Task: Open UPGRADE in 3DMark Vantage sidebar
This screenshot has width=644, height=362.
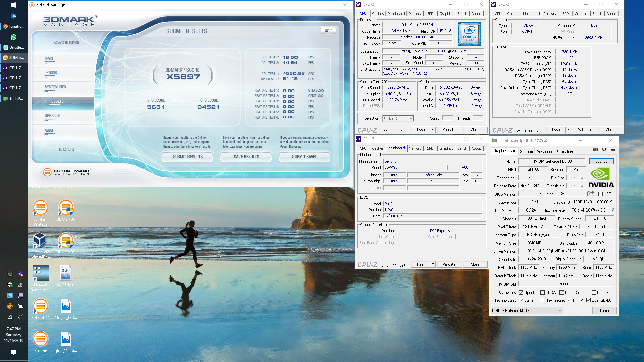Action: pyautogui.click(x=52, y=116)
